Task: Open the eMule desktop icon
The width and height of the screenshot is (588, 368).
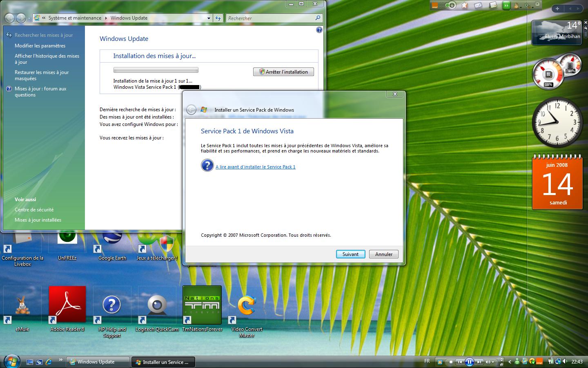Action: 22,305
